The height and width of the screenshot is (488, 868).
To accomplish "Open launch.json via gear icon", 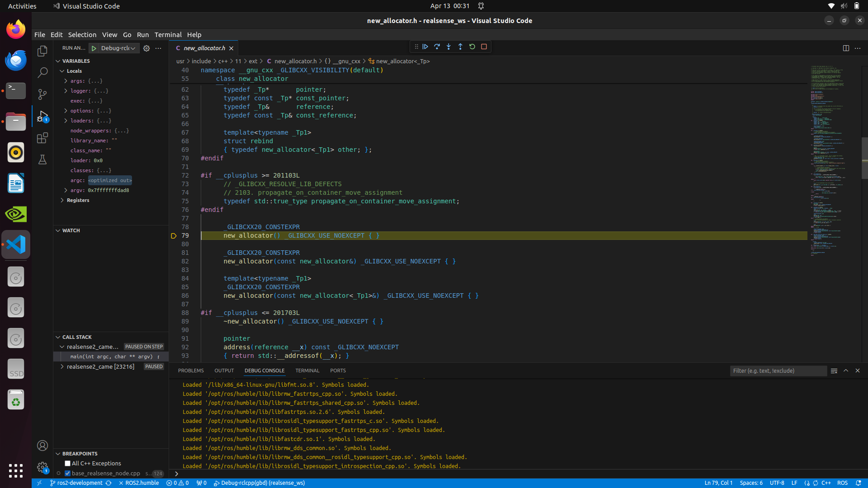I will (146, 48).
